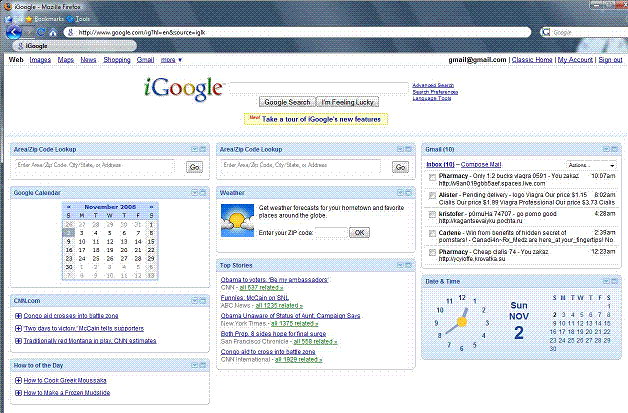Check the kristofer email checkbox
The height and width of the screenshot is (413, 628).
point(432,215)
